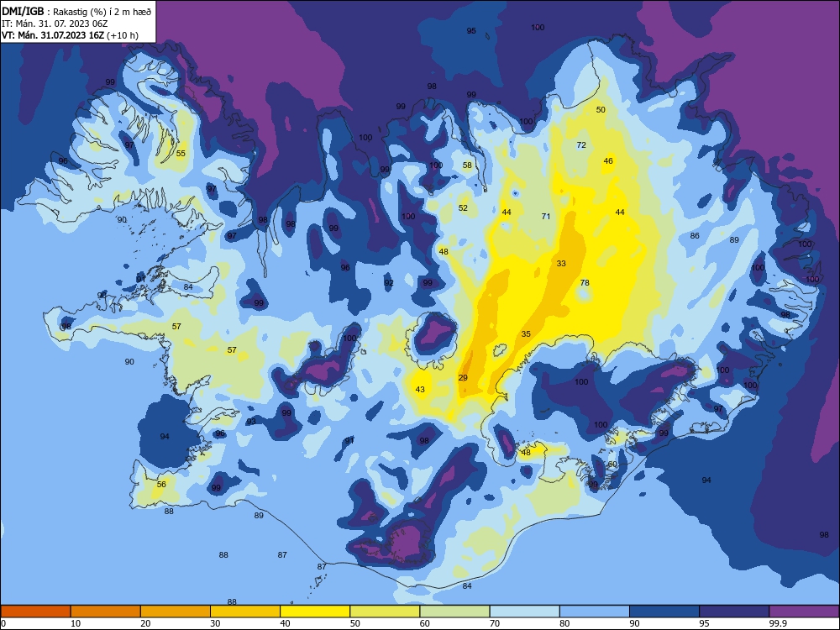Click the humidity value 55 in Westfjords
The height and width of the screenshot is (630, 840).
(181, 153)
